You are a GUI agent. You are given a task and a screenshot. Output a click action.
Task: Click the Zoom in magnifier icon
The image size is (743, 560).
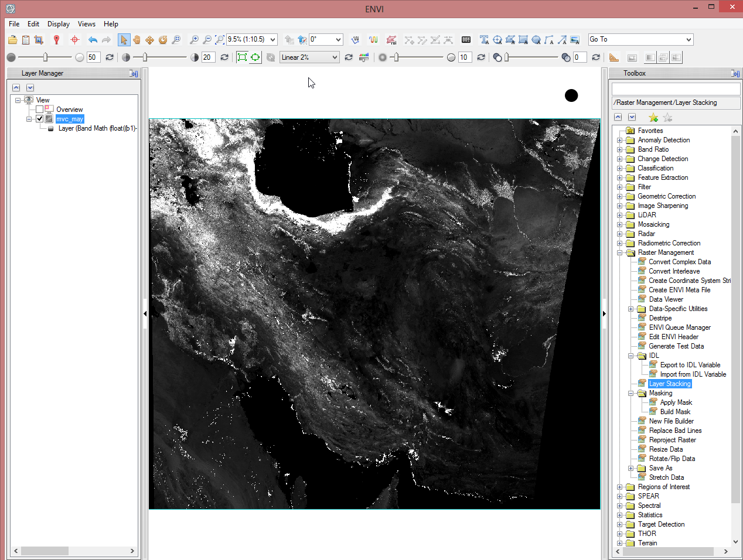(194, 40)
